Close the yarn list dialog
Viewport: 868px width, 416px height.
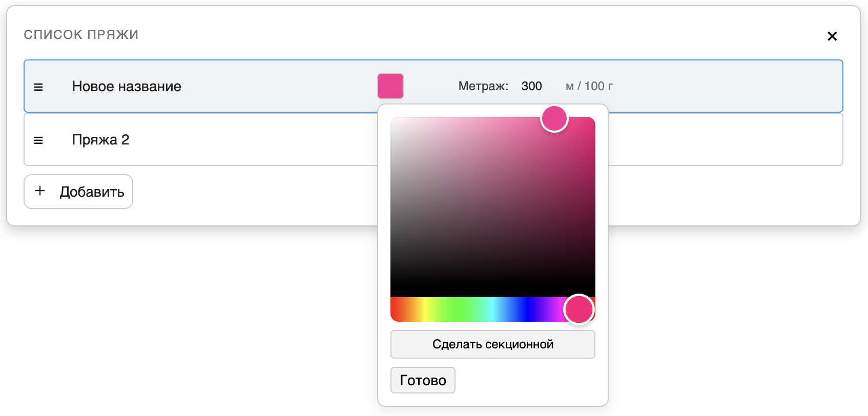point(832,36)
